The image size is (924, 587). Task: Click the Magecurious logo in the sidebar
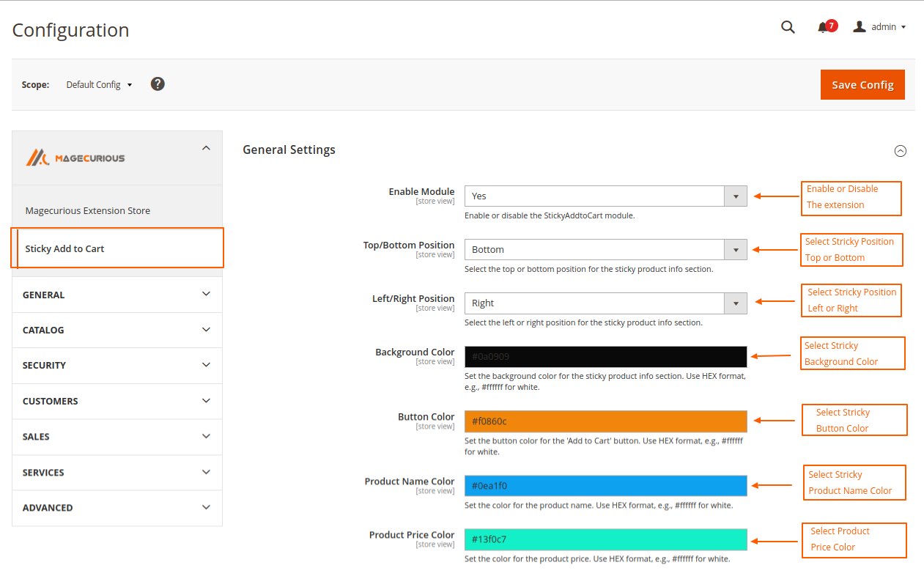[x=75, y=157]
